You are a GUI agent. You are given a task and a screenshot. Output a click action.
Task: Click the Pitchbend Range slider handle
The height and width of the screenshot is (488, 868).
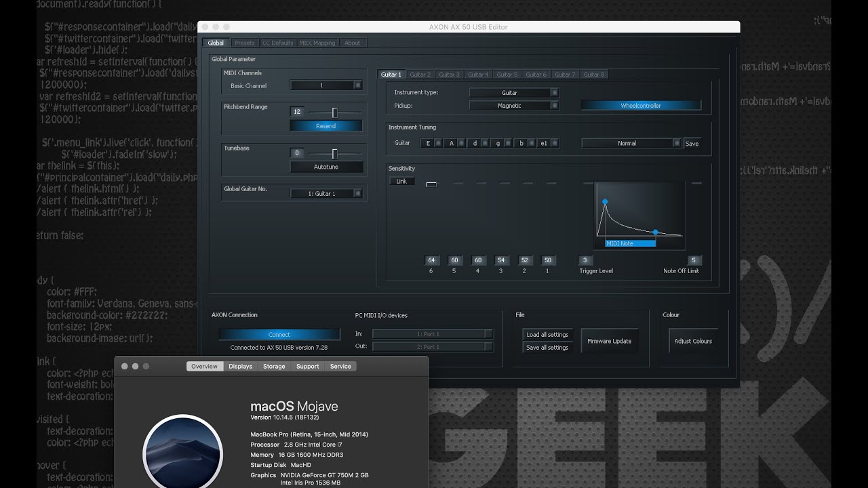(334, 113)
